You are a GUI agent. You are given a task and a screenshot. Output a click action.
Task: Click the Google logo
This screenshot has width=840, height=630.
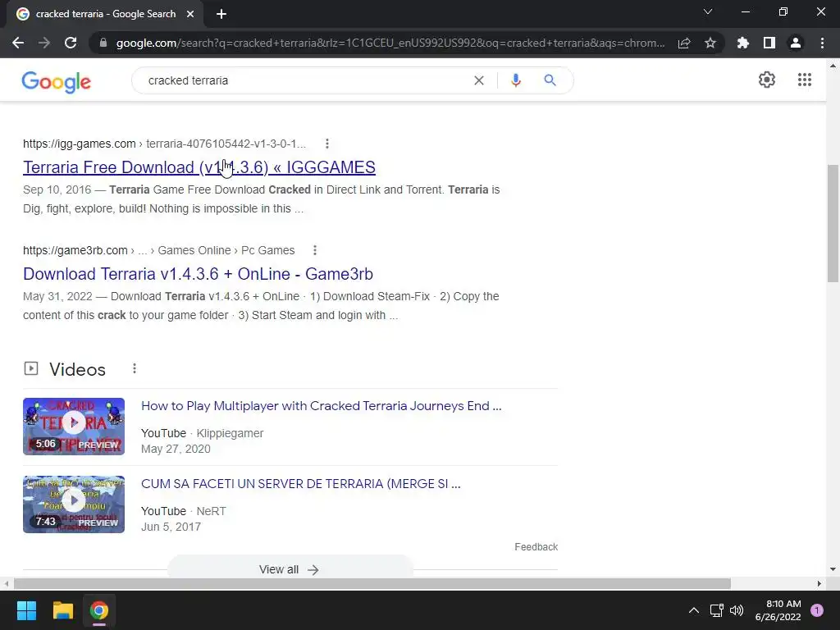click(57, 81)
